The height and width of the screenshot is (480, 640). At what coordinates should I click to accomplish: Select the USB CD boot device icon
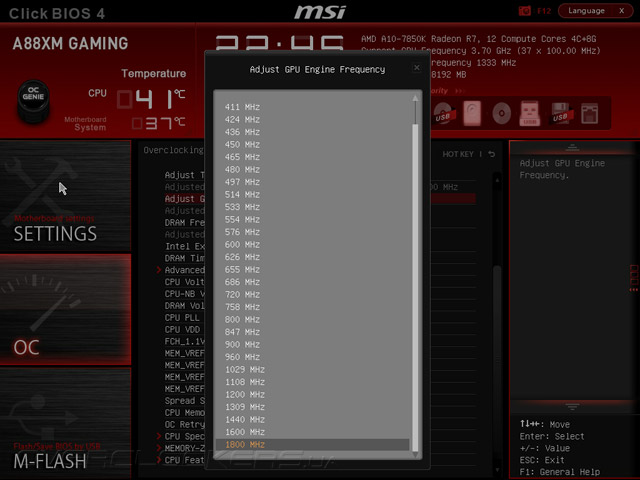[443, 113]
